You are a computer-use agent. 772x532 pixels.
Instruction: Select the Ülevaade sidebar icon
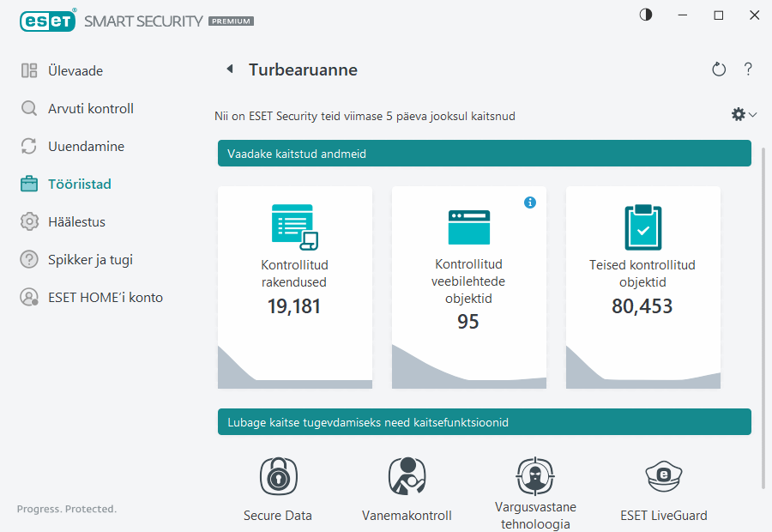[27, 70]
